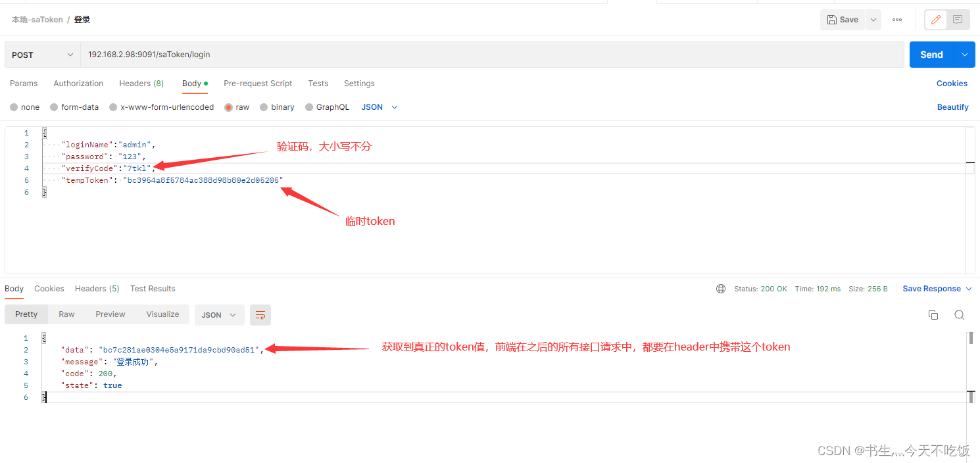The height and width of the screenshot is (463, 980).
Task: Copy the response body using copy icon
Action: (x=933, y=315)
